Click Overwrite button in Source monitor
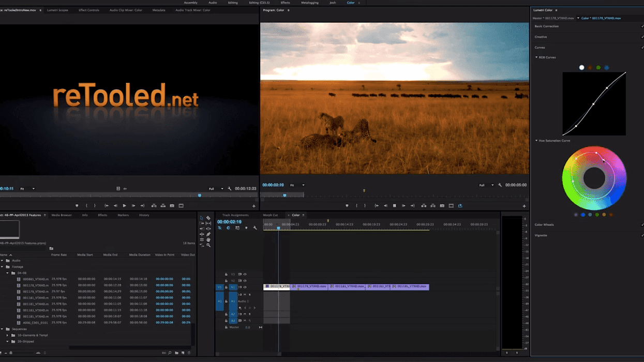This screenshot has height=362, width=644. pos(163,206)
